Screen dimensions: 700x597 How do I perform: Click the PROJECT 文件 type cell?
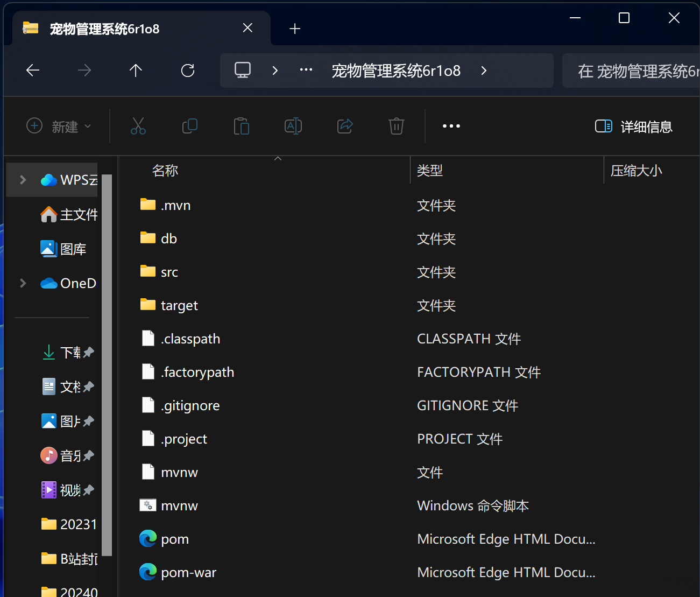click(460, 439)
